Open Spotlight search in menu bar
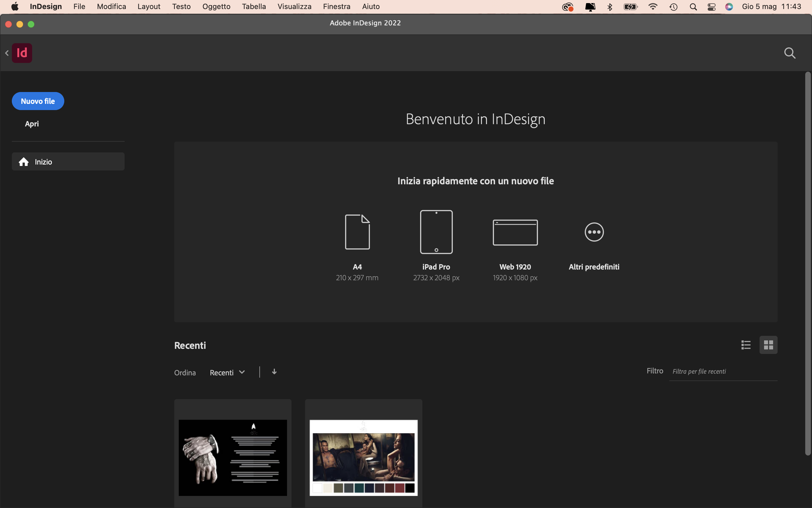 tap(693, 7)
